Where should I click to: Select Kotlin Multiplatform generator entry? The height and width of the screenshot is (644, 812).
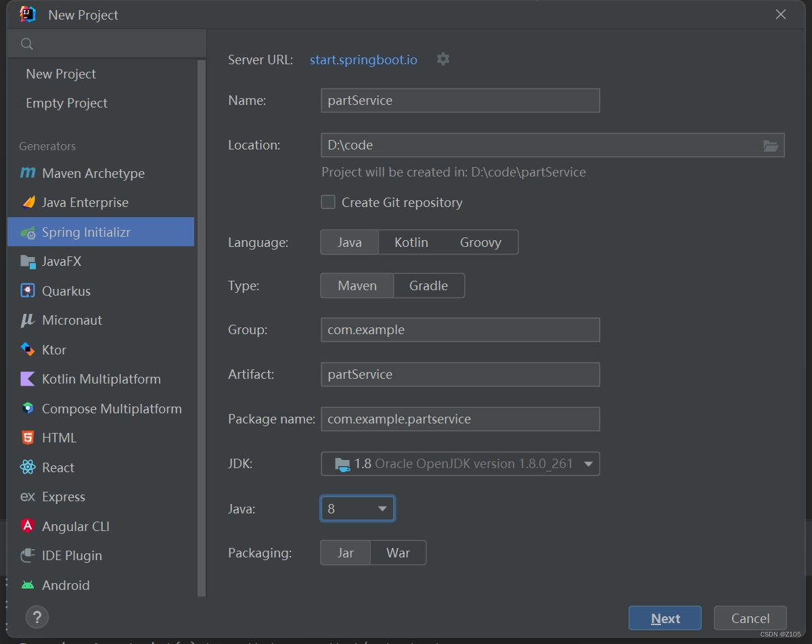(x=101, y=379)
